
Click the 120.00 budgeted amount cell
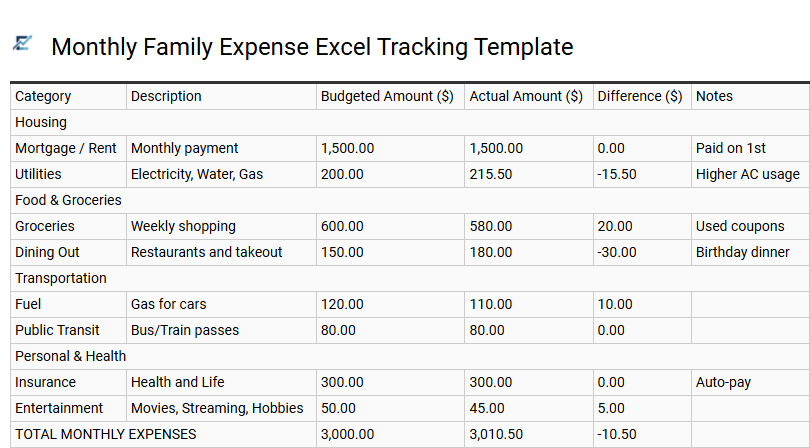[391, 304]
